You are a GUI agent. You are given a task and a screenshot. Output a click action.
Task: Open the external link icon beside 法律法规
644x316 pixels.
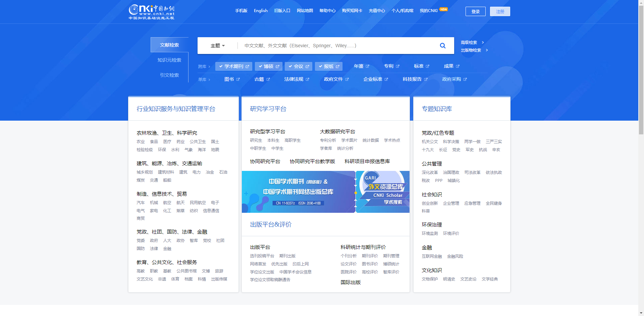click(x=307, y=79)
